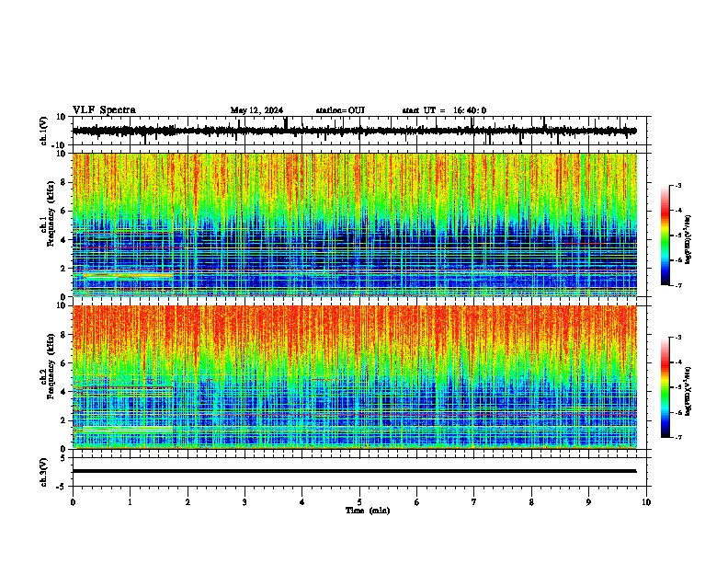This screenshot has width=728, height=563.
Task: Click time axis tick label '0'
Action: (73, 502)
